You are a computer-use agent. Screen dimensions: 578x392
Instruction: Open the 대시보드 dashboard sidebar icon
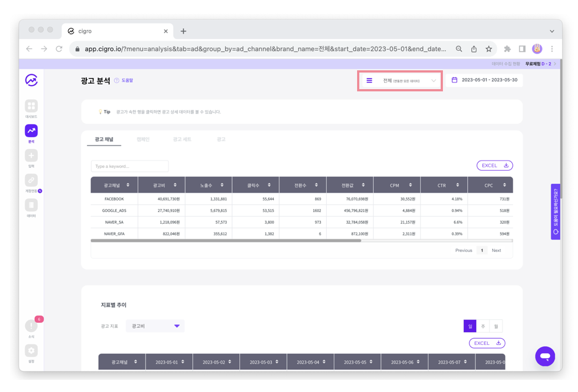coord(32,106)
